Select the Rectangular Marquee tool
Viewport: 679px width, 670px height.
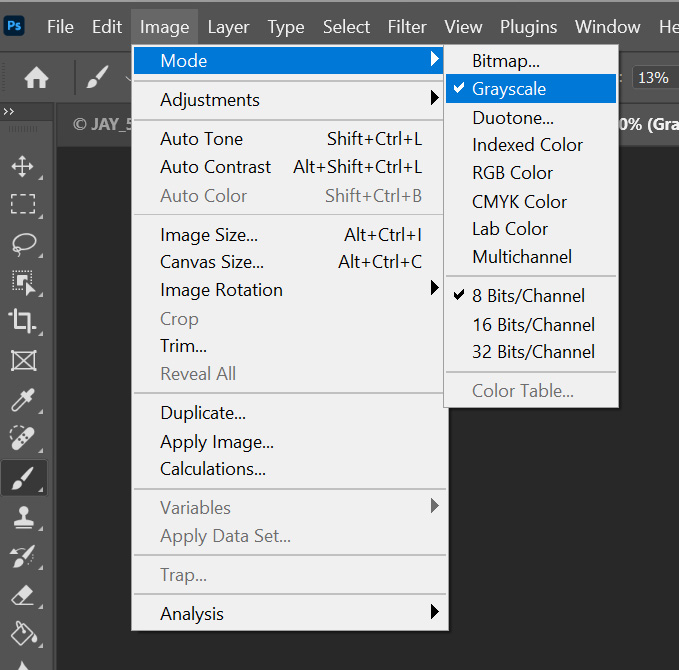coord(23,204)
